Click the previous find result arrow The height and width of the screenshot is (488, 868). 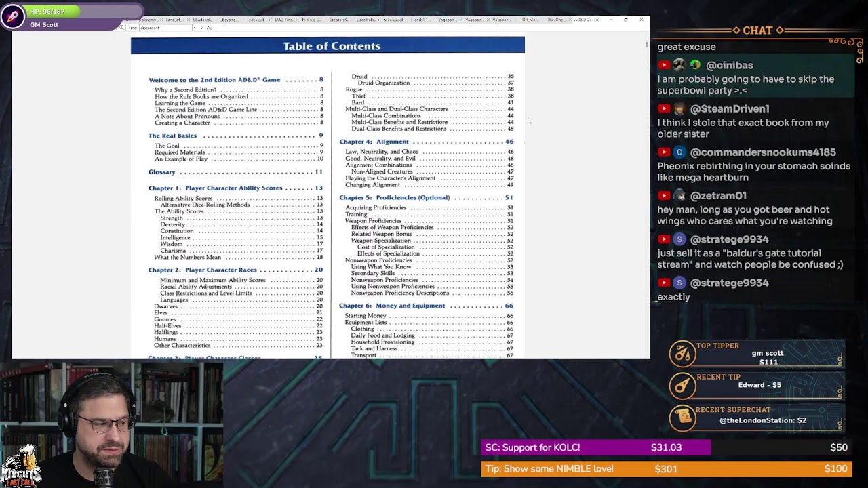tap(194, 28)
